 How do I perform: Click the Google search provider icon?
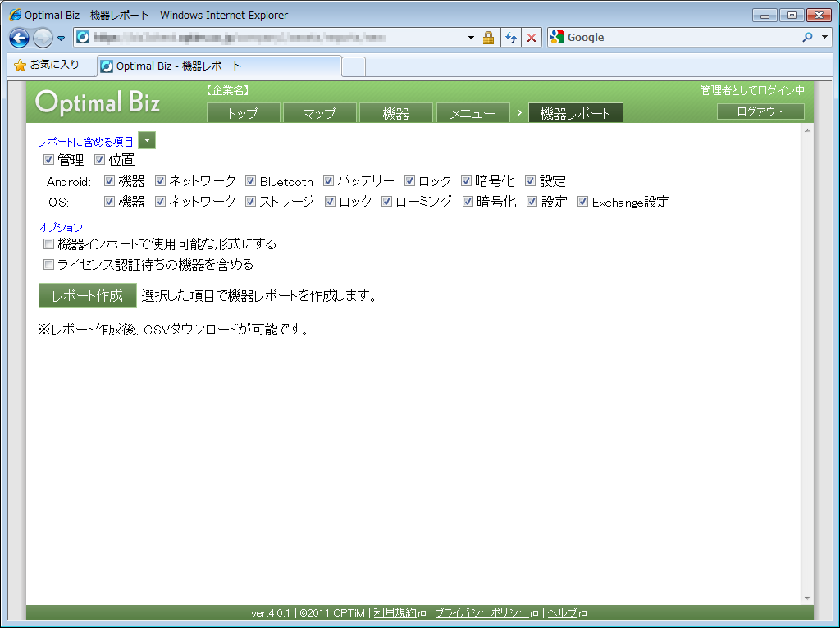(x=557, y=37)
